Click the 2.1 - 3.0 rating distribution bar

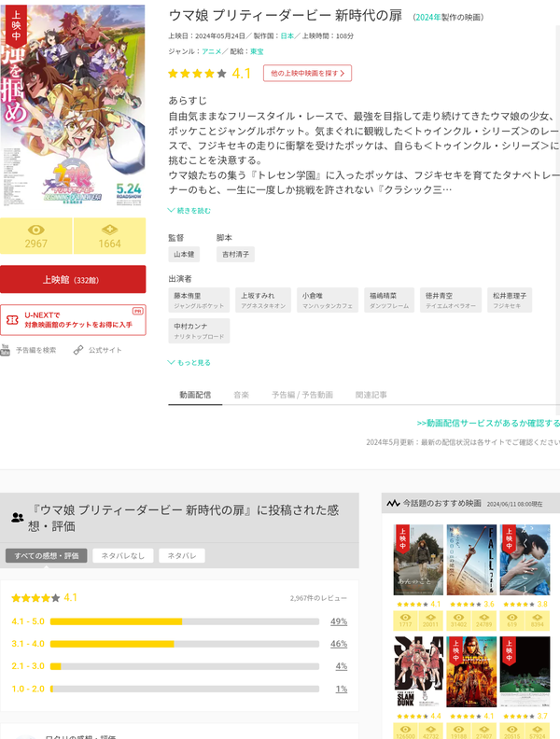point(185,666)
